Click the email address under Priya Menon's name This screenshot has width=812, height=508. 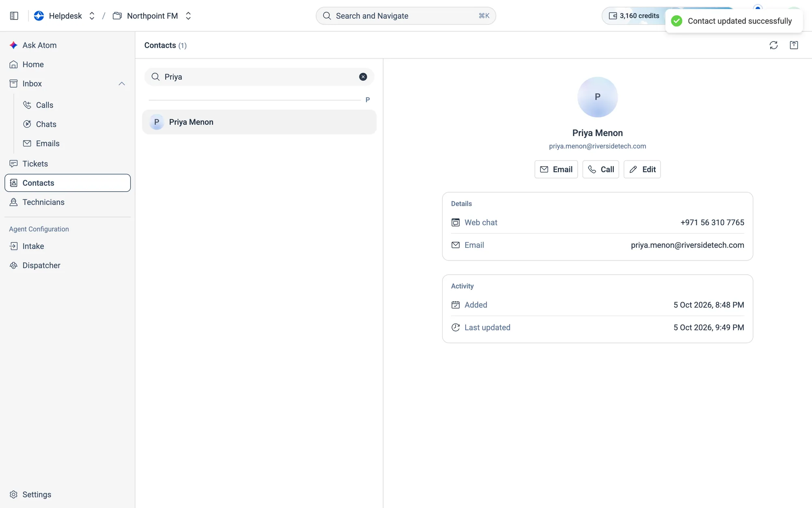point(597,146)
